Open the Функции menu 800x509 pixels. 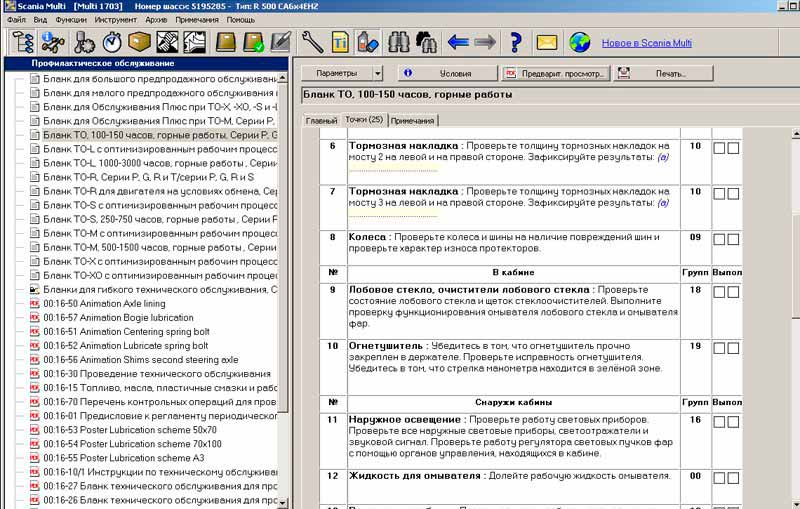pos(71,19)
